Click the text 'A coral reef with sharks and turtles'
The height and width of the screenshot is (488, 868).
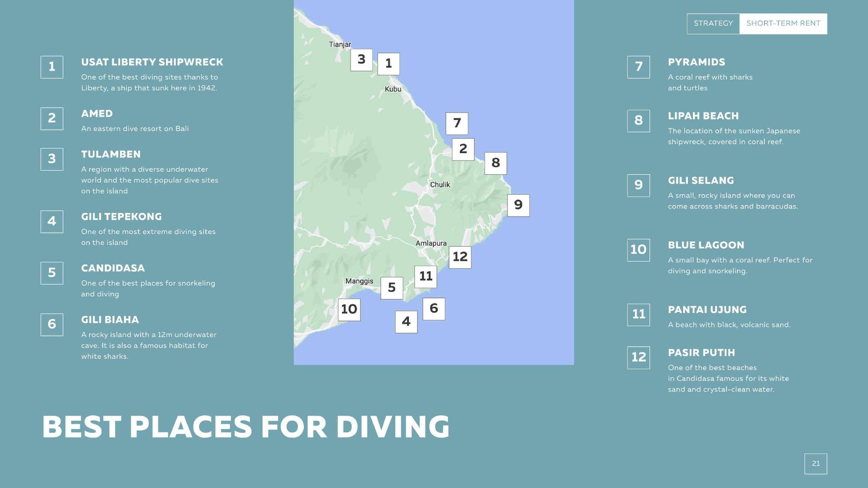[x=710, y=82]
